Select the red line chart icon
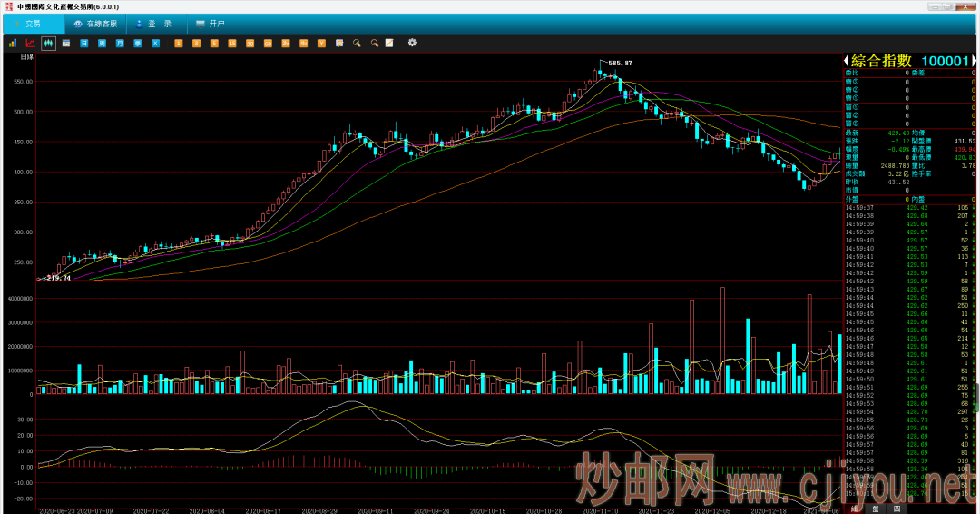The image size is (980, 514). pos(30,43)
